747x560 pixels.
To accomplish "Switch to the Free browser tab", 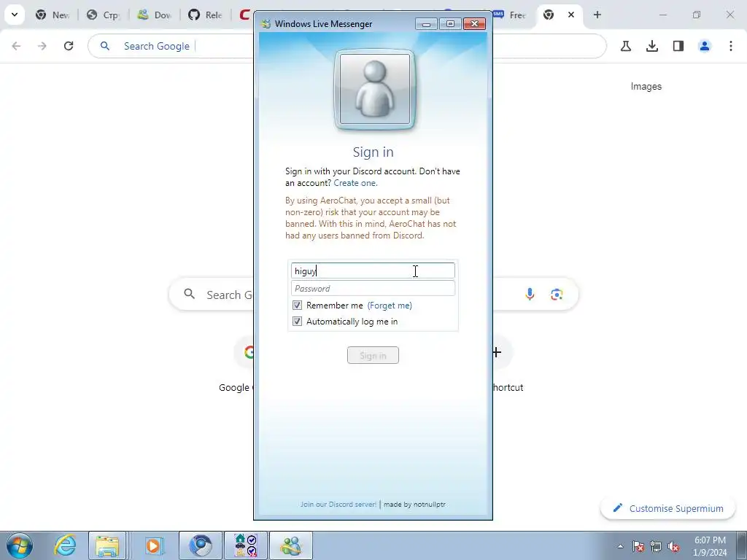I will tap(511, 15).
